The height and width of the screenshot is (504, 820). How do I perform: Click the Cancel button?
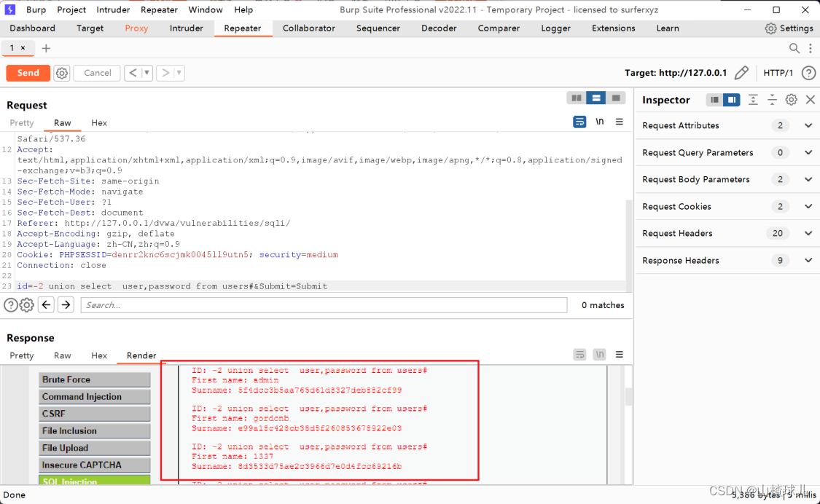(97, 73)
